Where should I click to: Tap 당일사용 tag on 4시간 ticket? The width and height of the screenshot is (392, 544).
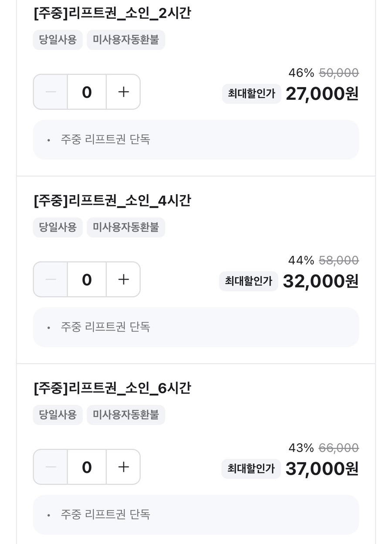(57, 227)
